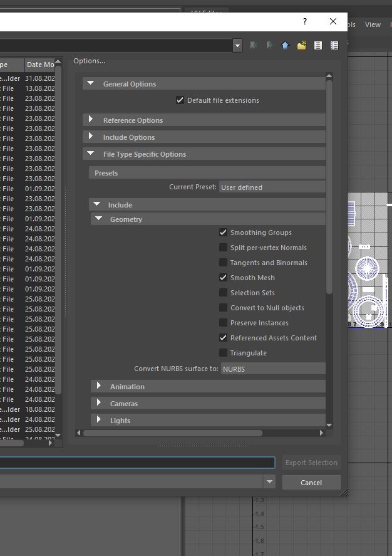392x556 pixels.
Task: Enable Preserve Instances checkbox
Action: pos(223,323)
